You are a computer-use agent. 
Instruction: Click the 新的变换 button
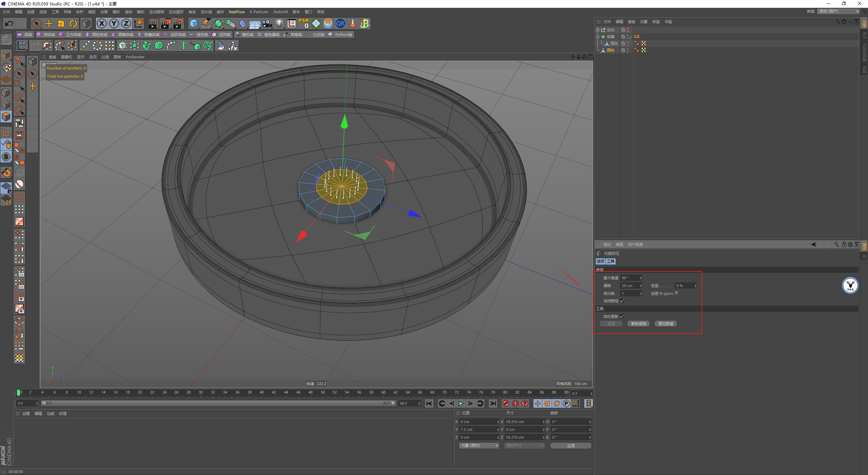coord(638,324)
